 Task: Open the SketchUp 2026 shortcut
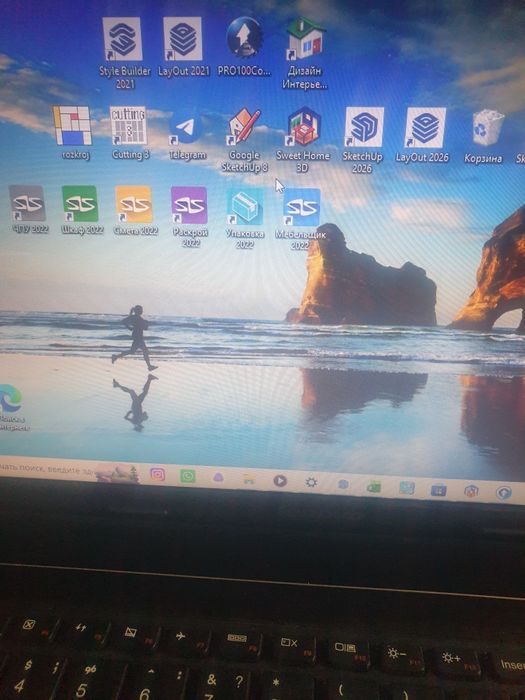(x=364, y=127)
